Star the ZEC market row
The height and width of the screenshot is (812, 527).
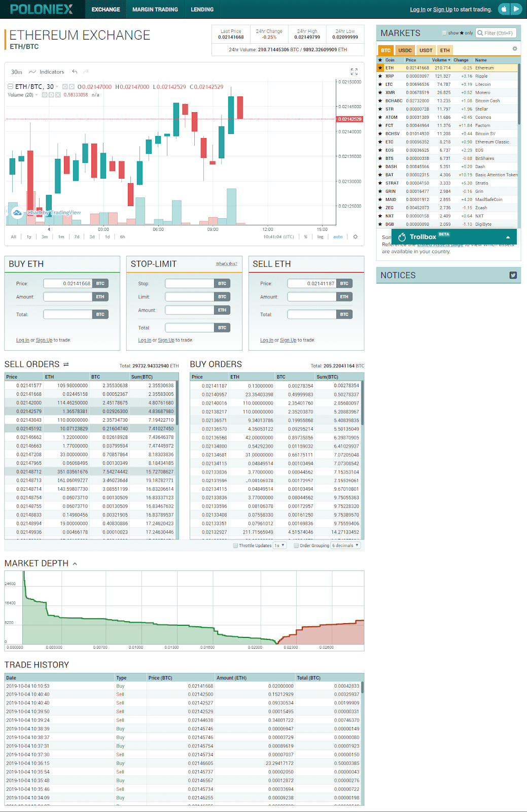[x=380, y=208]
